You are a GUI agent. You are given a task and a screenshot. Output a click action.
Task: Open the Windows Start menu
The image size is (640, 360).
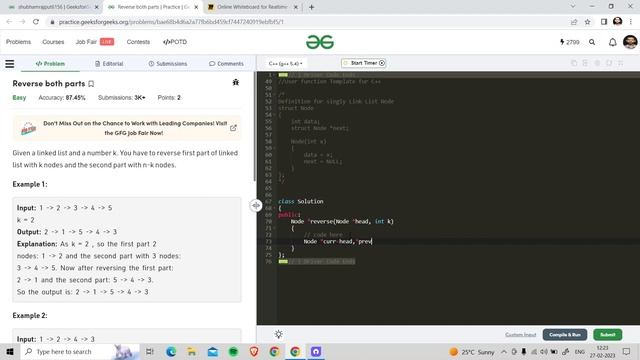tap(9, 351)
